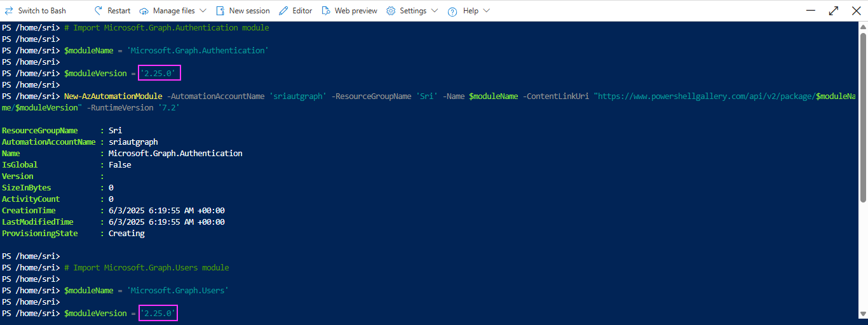
Task: Click 'Microsoft.Graph.Users' string value
Action: (177, 291)
